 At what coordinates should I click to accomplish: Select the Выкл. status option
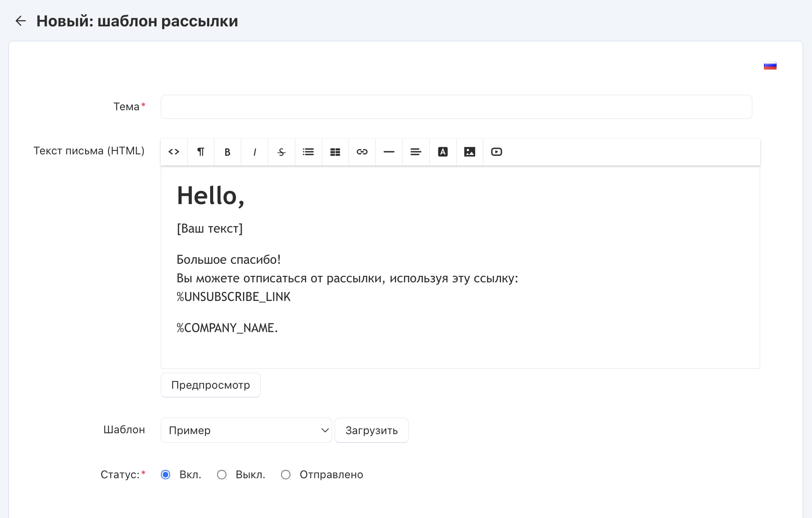222,475
